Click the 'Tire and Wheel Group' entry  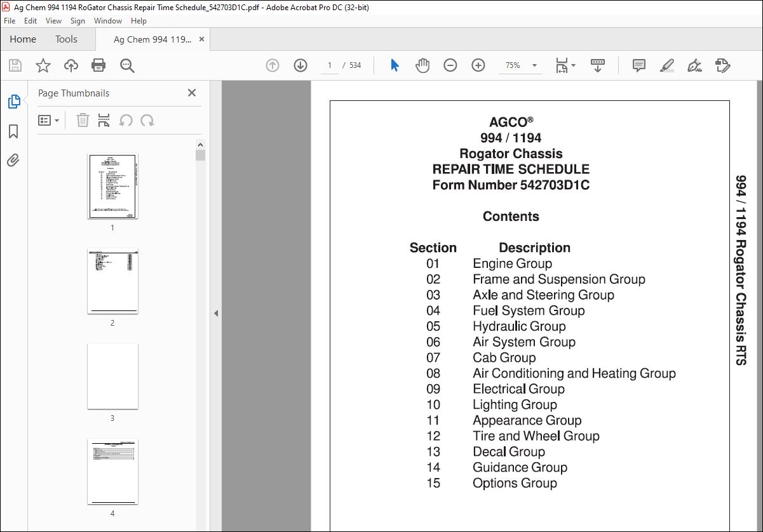(x=536, y=436)
